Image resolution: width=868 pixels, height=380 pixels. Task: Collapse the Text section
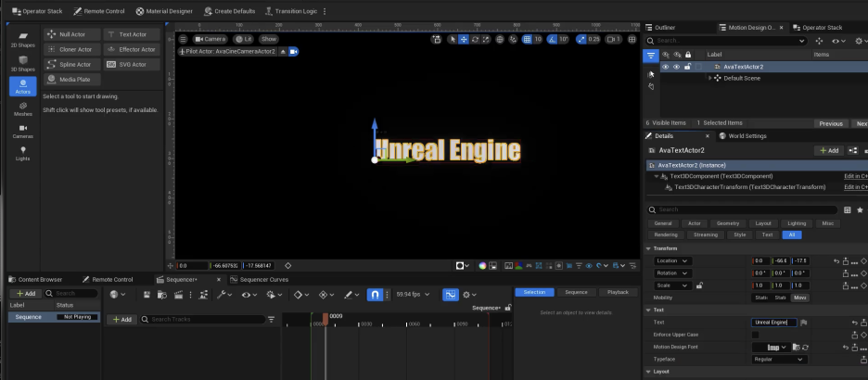point(649,310)
